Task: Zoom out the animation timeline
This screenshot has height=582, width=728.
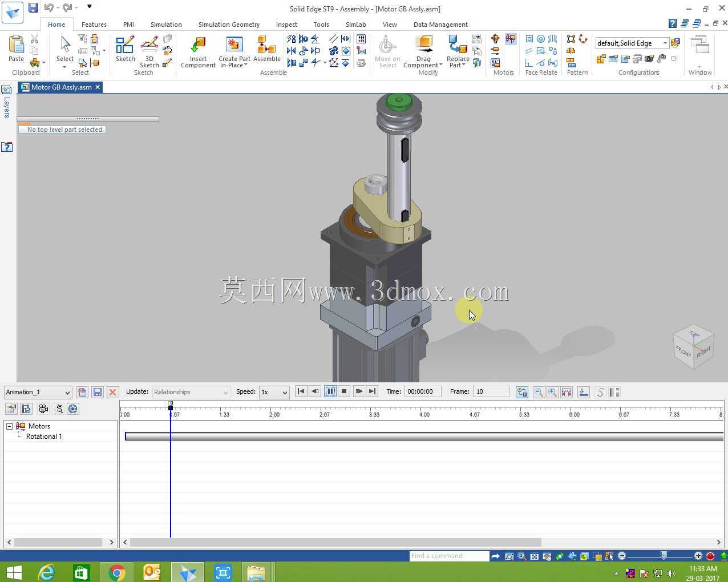Action: (538, 392)
